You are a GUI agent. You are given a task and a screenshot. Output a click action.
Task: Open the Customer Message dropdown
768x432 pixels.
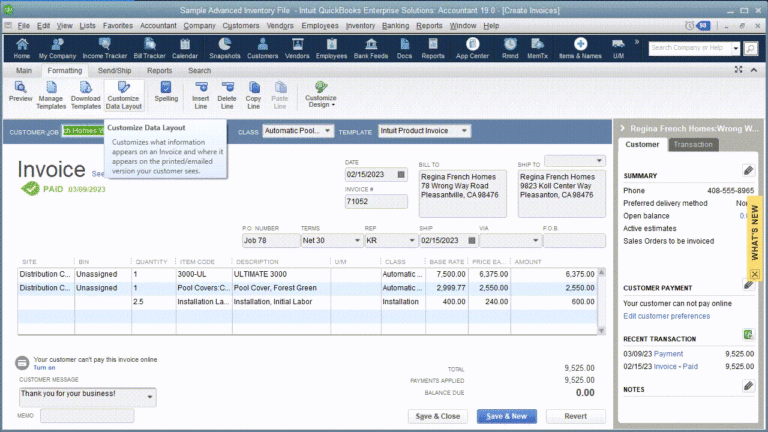pos(149,397)
